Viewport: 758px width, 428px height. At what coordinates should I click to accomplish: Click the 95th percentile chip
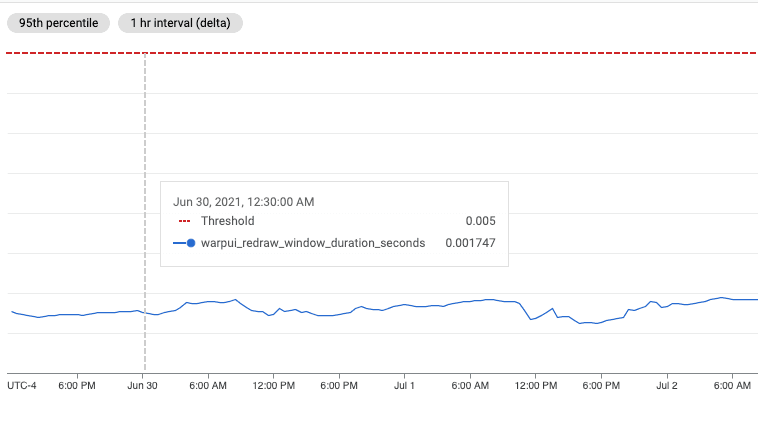(58, 22)
